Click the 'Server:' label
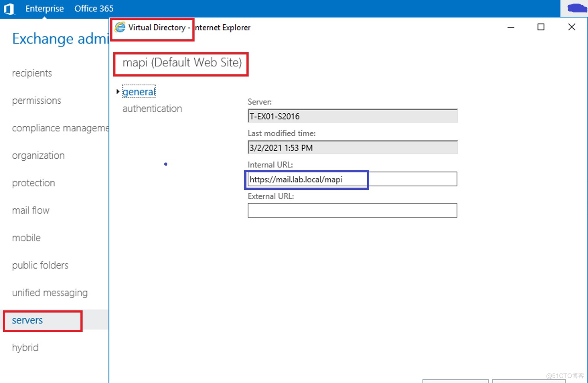This screenshot has width=588, height=383. (x=259, y=102)
